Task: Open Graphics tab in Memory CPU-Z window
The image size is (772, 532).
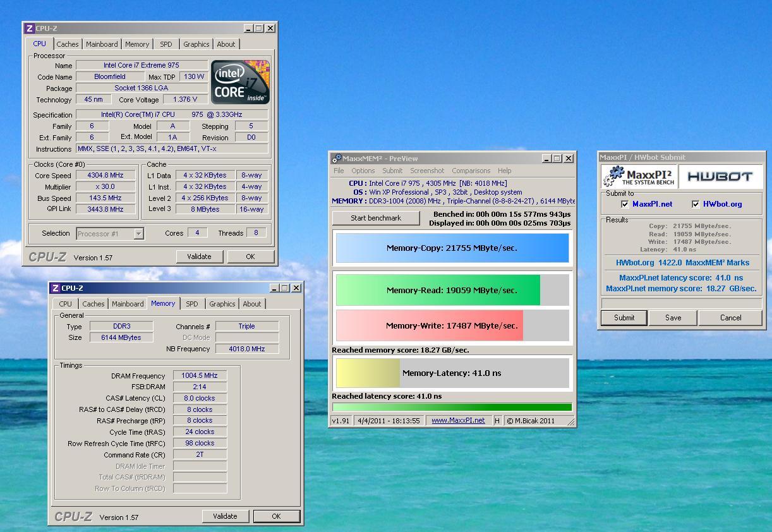Action: [222, 304]
